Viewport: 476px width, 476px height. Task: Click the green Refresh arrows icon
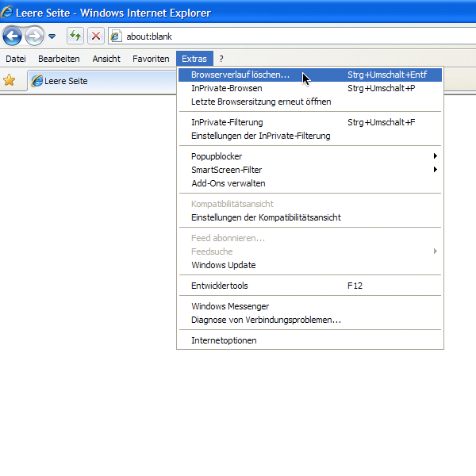(75, 36)
